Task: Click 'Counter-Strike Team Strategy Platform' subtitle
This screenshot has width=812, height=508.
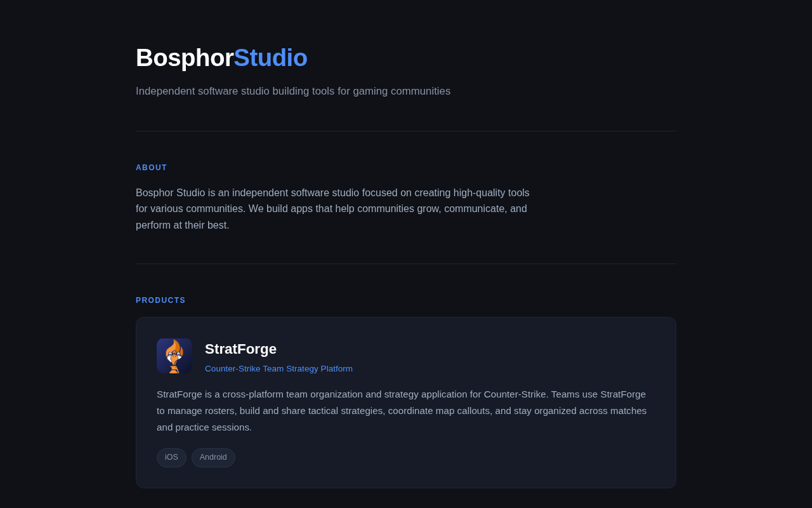Action: (278, 369)
